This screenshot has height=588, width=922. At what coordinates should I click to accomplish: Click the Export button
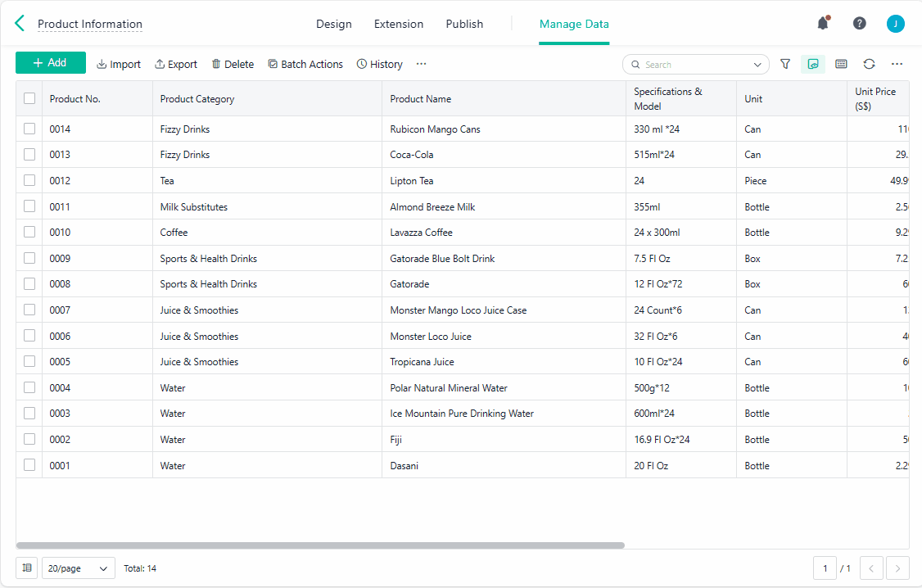click(x=176, y=64)
